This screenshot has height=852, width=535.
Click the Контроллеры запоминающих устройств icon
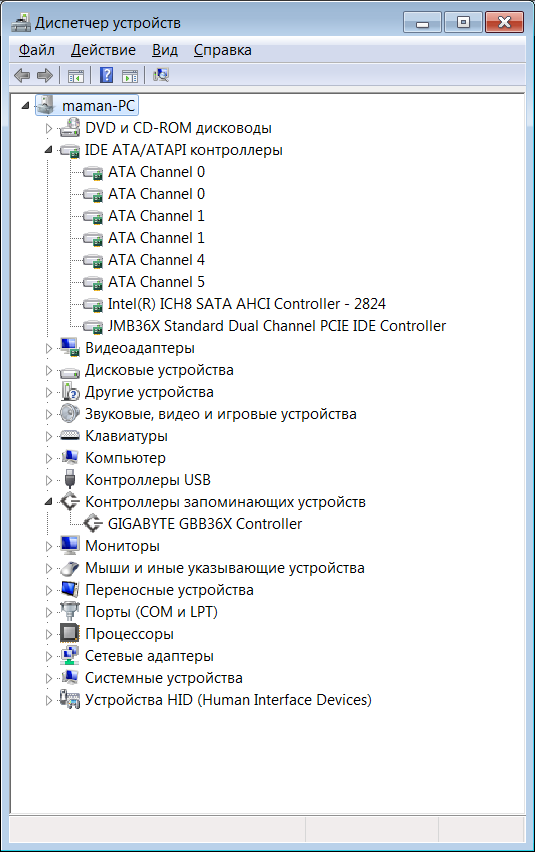(x=70, y=502)
